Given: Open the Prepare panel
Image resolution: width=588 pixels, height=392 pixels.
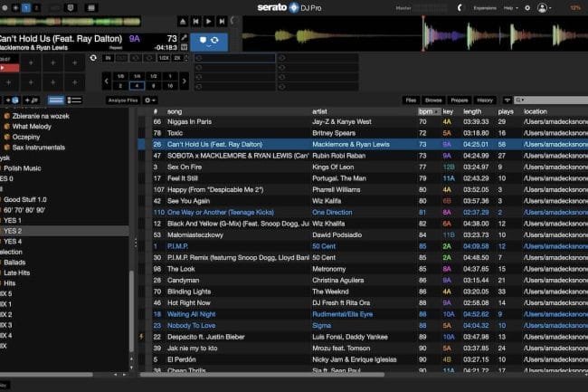Looking at the screenshot, I should coord(460,100).
